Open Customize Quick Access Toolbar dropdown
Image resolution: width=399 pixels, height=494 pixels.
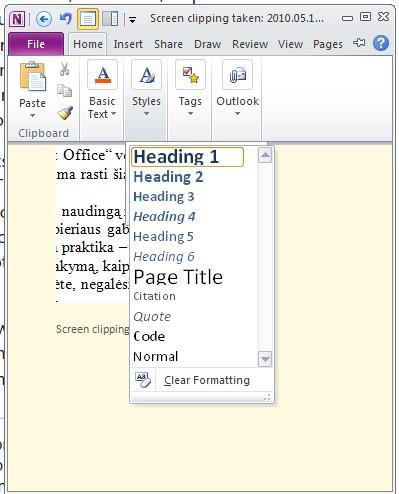click(x=132, y=20)
